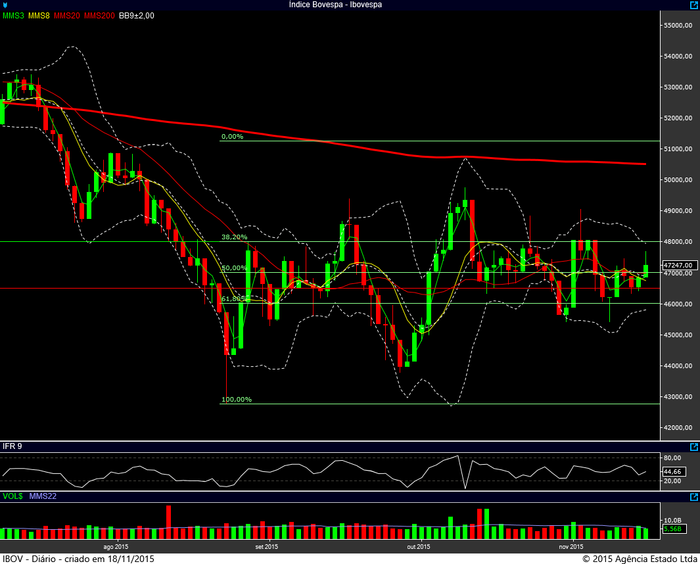Click the 48000,00 price axis label
700x564 pixels.
click(678, 242)
